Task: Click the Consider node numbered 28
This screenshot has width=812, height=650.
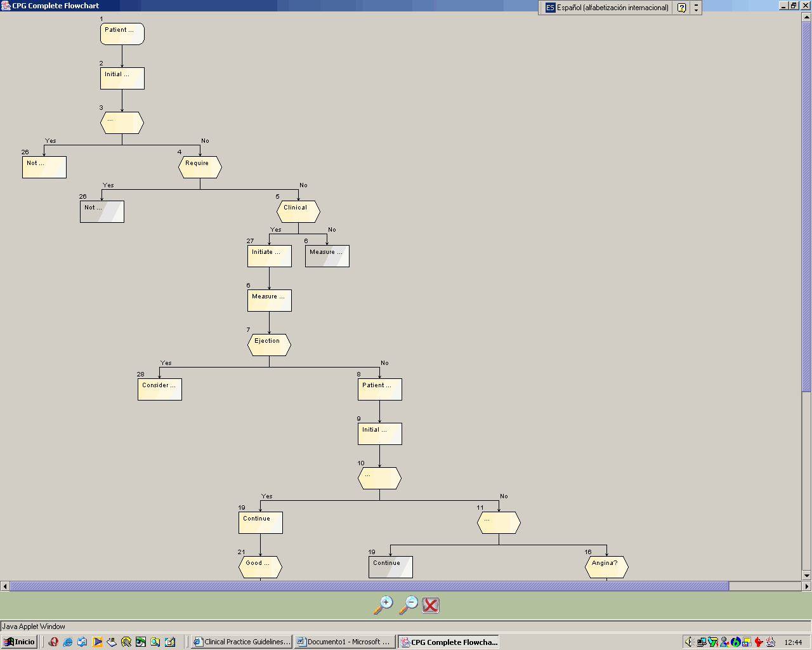Action: coord(160,389)
